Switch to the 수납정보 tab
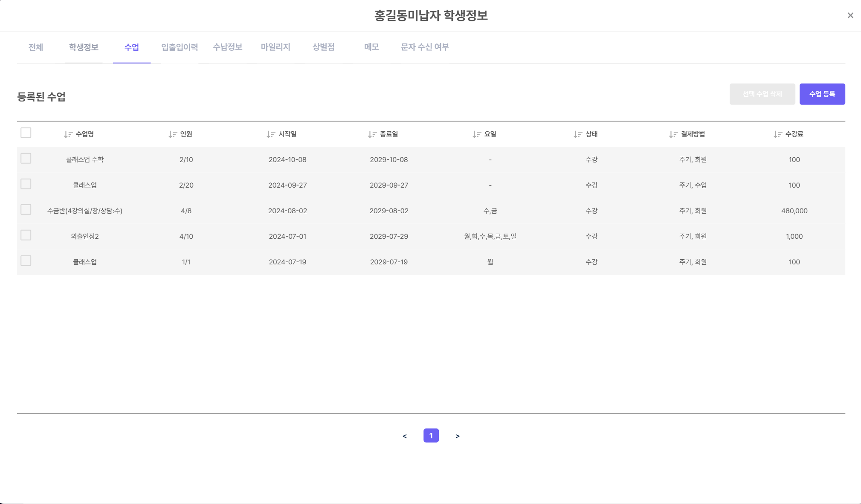The width and height of the screenshot is (861, 504). (228, 47)
